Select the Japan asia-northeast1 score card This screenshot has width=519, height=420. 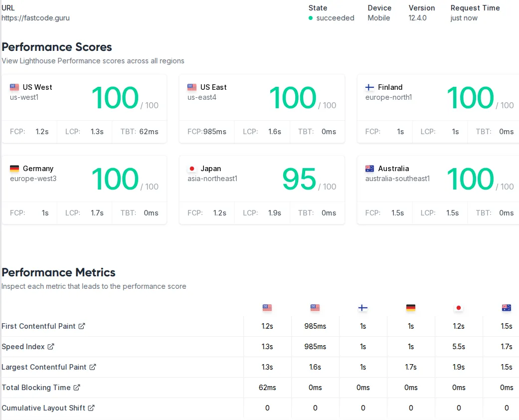262,190
